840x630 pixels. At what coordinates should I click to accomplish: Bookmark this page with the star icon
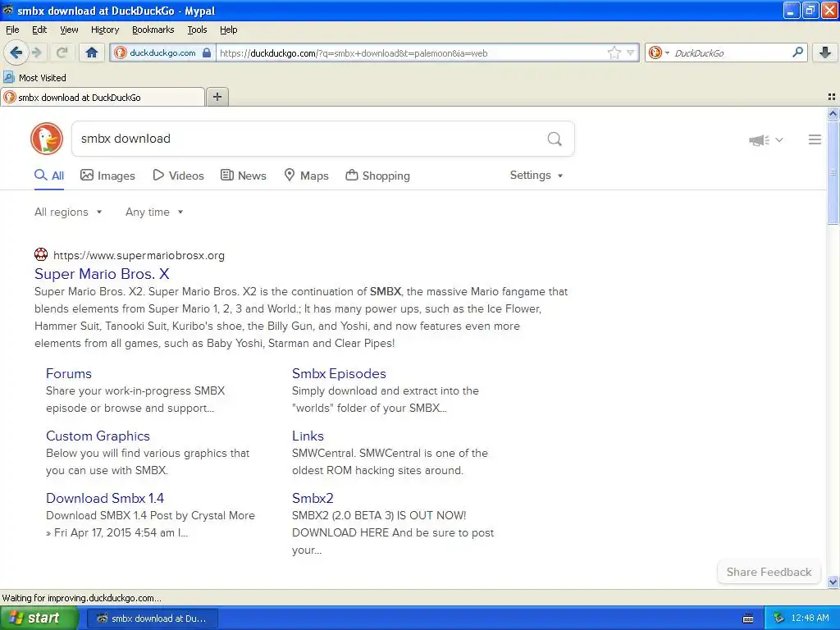point(614,52)
